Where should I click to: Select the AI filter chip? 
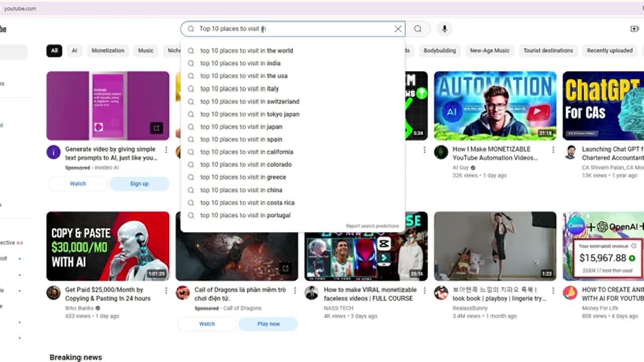(x=74, y=51)
